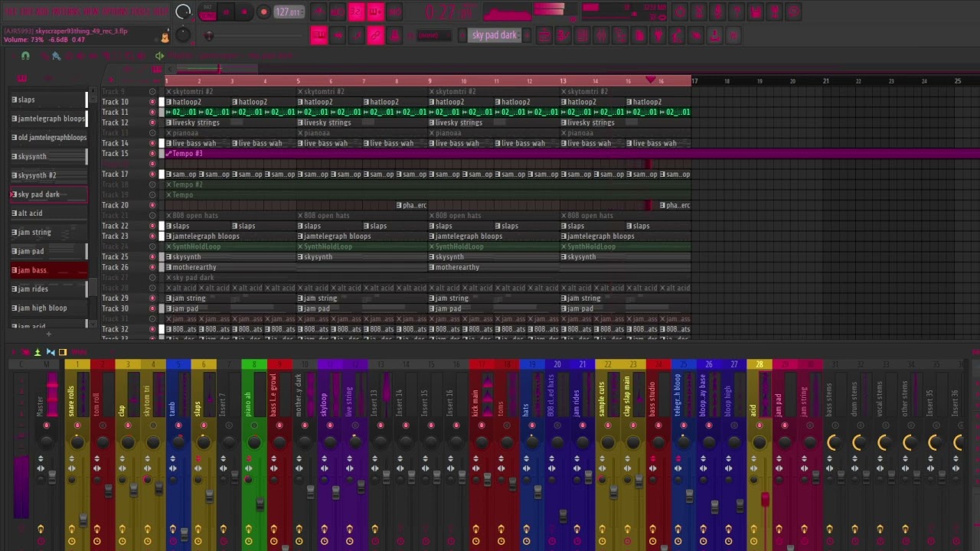Click the snare rolls volume fader
The height and width of the screenshot is (551, 980).
[83, 520]
